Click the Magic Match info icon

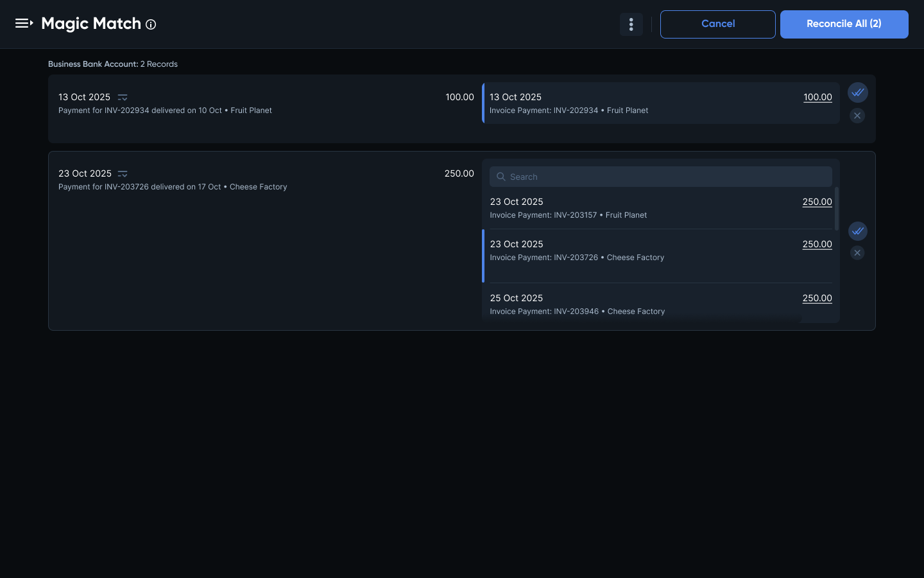click(x=151, y=24)
